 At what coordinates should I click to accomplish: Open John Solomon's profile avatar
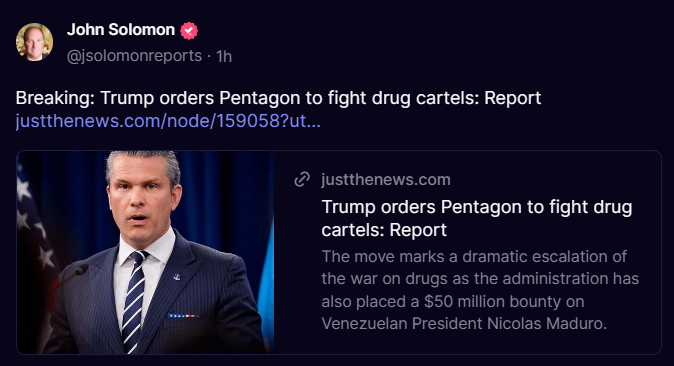click(x=34, y=42)
